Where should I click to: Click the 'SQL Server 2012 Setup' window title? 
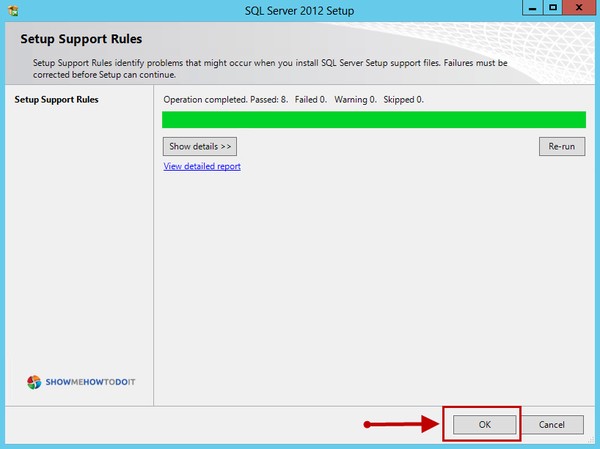point(299,11)
